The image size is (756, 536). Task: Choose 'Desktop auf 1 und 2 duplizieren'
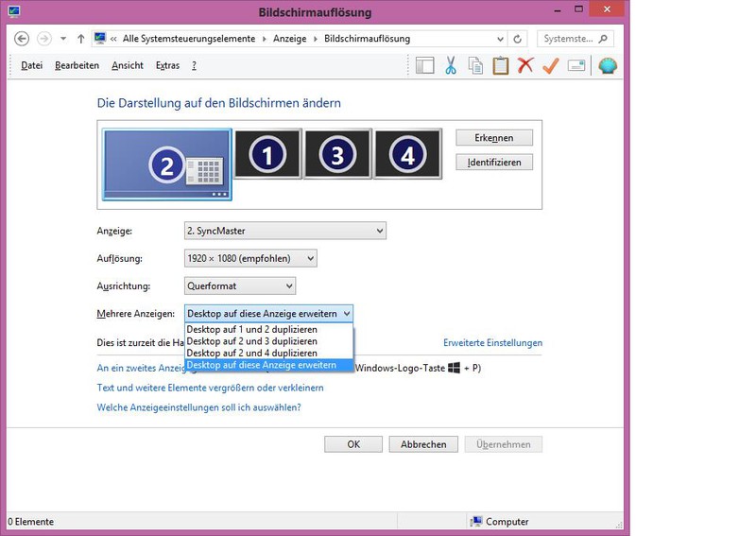tap(251, 330)
